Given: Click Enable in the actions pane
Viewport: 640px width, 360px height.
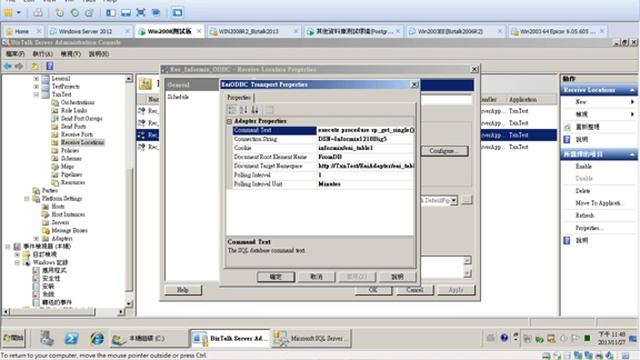Looking at the screenshot, I should [584, 167].
